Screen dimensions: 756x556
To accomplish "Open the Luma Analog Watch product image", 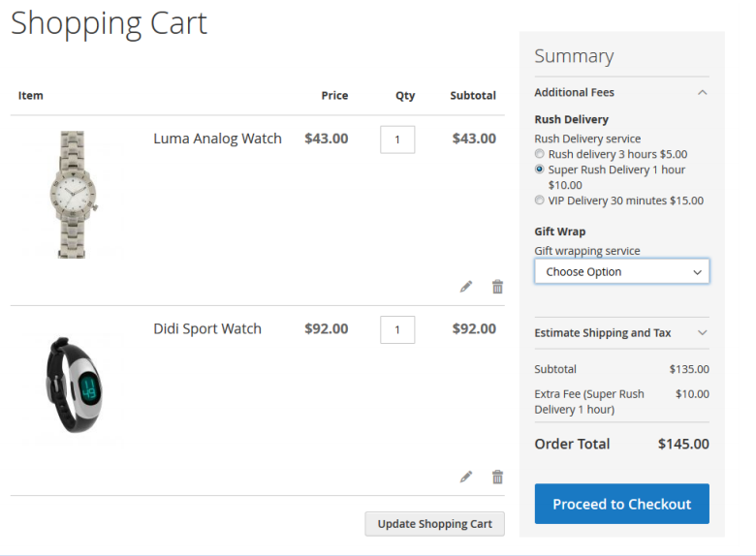I will 74,194.
